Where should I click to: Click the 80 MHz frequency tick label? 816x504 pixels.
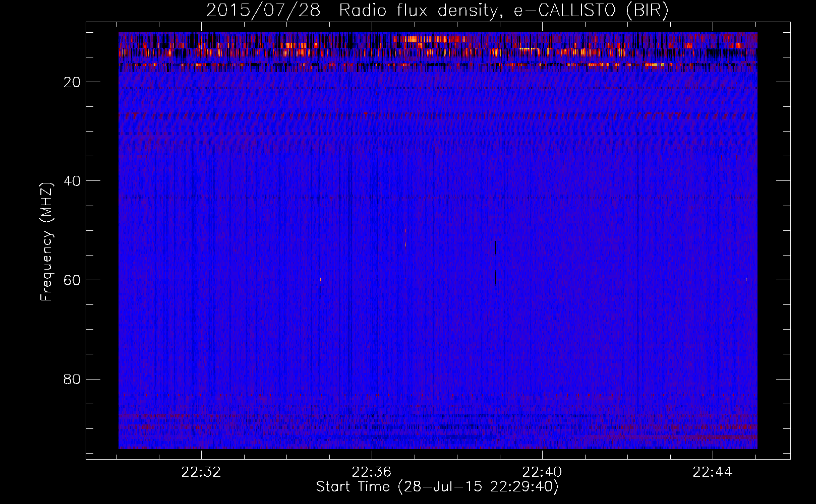72,379
